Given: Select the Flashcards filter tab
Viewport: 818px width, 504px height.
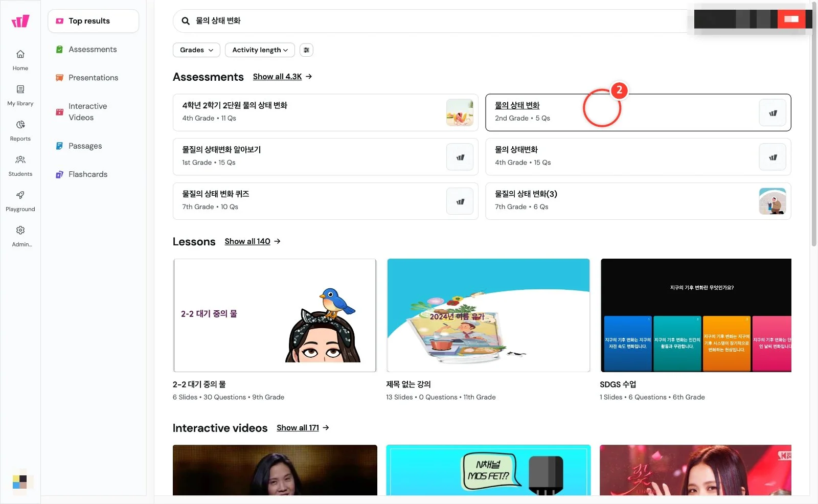Looking at the screenshot, I should coord(94,174).
